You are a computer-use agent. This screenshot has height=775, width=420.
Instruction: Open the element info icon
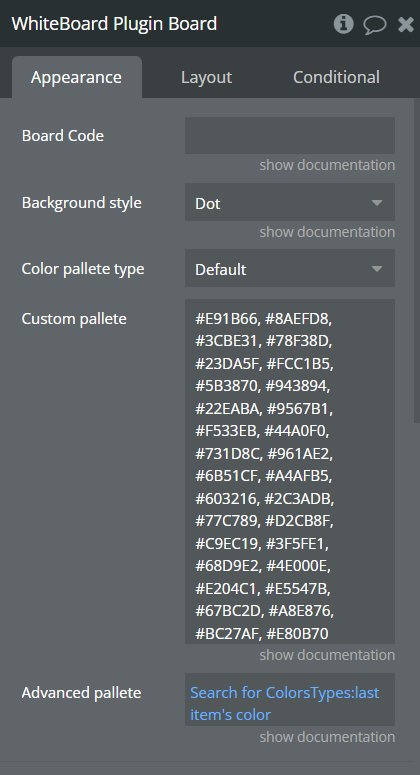click(x=343, y=24)
